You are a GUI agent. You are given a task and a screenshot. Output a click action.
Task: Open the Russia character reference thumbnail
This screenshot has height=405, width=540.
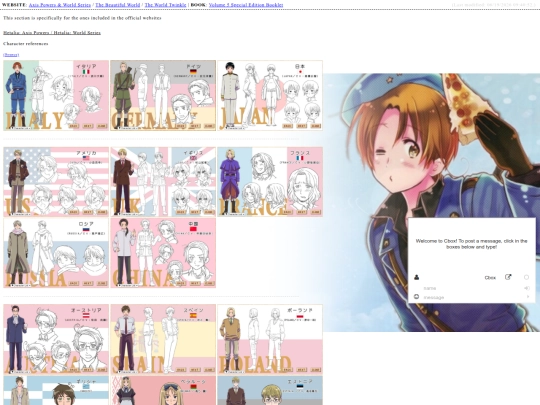click(56, 253)
